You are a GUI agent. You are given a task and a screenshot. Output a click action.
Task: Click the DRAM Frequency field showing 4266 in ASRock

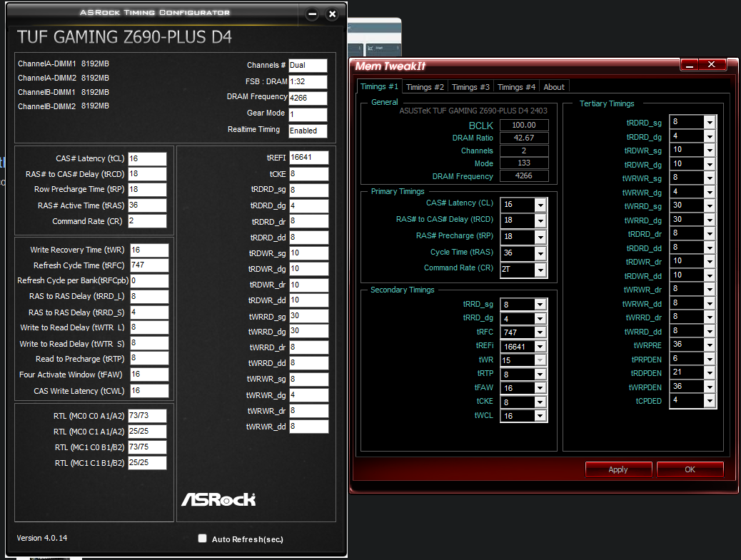click(x=308, y=98)
